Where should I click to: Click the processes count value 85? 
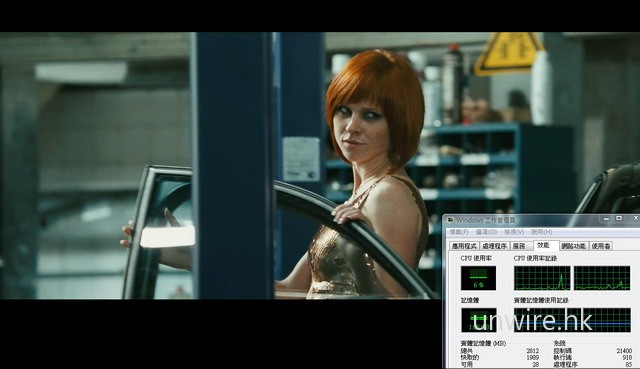[x=629, y=365]
